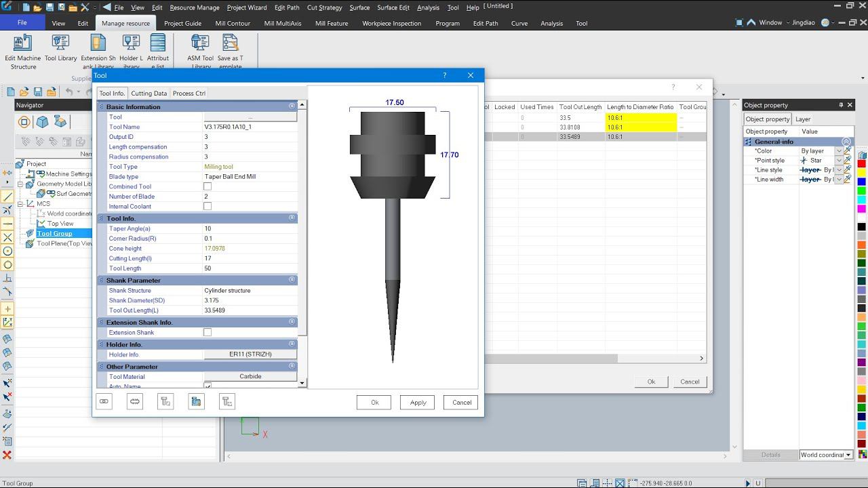Switch to the Cutting Data tab
This screenshot has width=868, height=488.
pos(149,94)
